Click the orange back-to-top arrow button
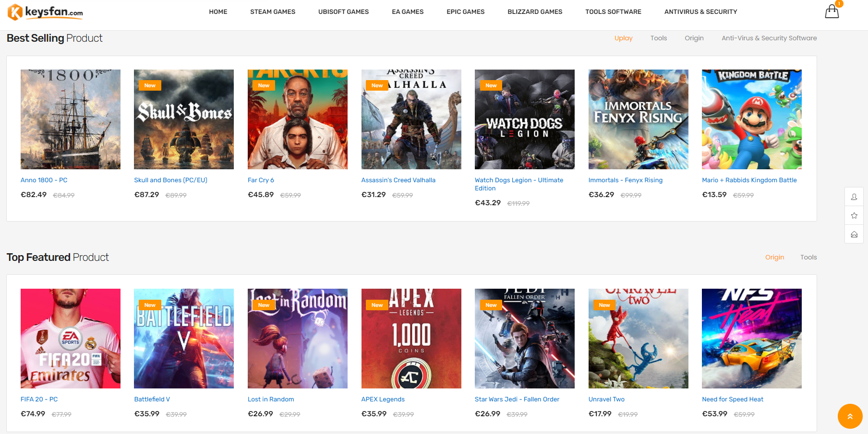The width and height of the screenshot is (868, 434). coord(850,416)
